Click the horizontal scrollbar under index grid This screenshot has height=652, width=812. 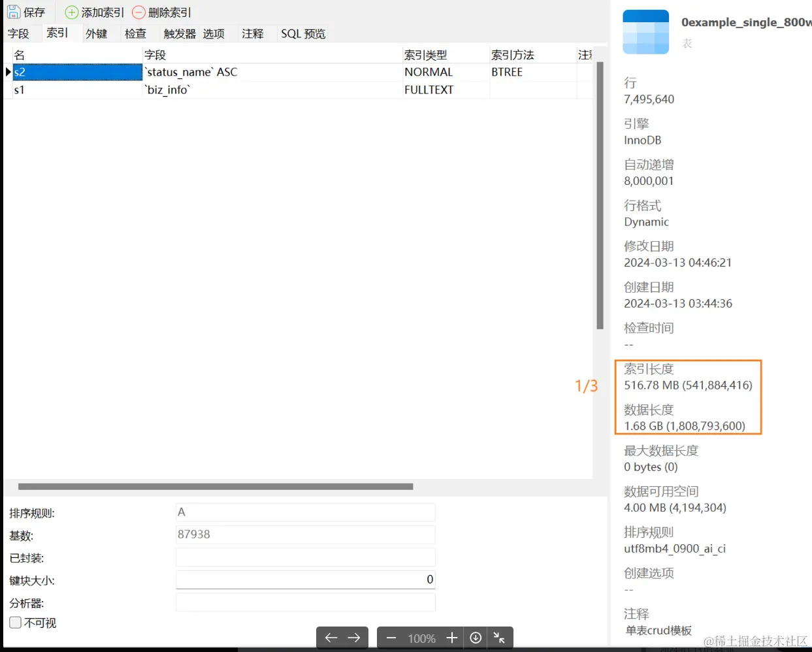216,486
